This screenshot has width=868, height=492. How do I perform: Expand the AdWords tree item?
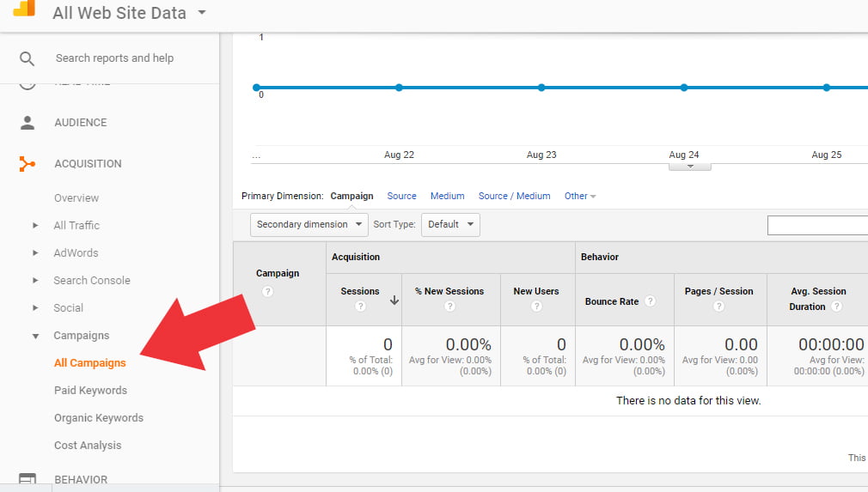tap(35, 253)
